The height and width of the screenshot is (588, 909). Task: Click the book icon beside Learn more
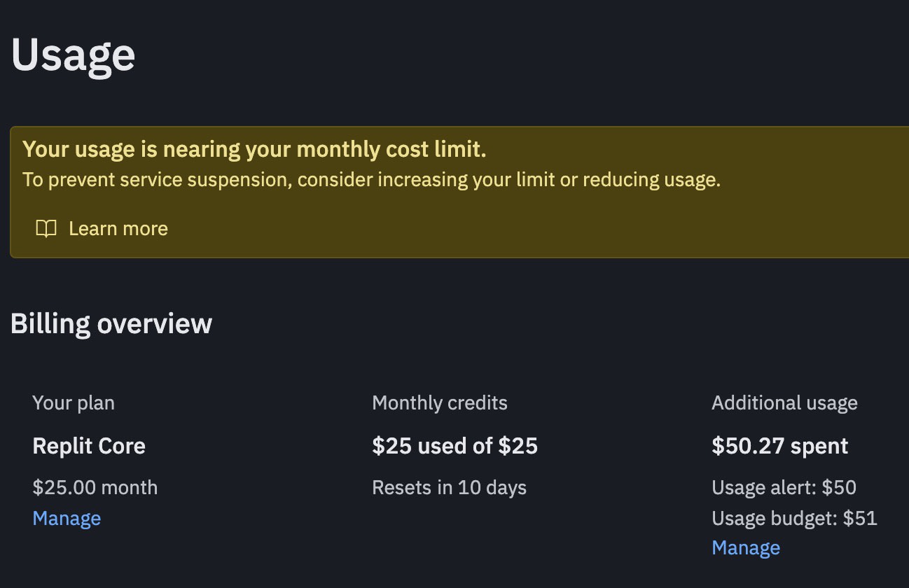pyautogui.click(x=46, y=229)
